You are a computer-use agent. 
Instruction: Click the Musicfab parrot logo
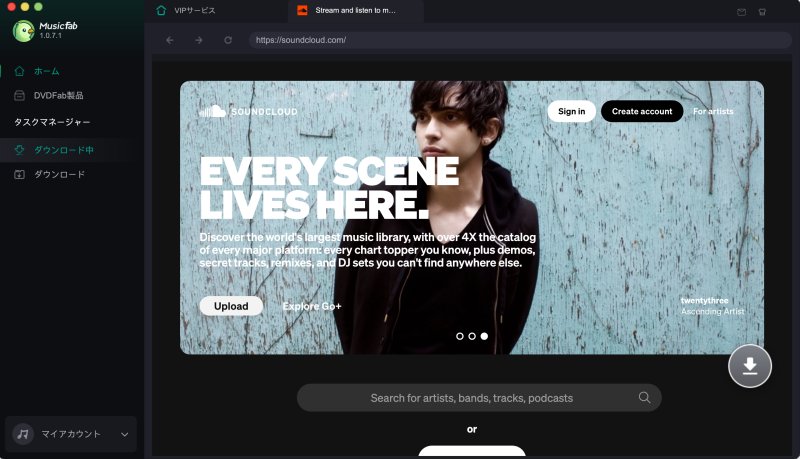click(23, 31)
